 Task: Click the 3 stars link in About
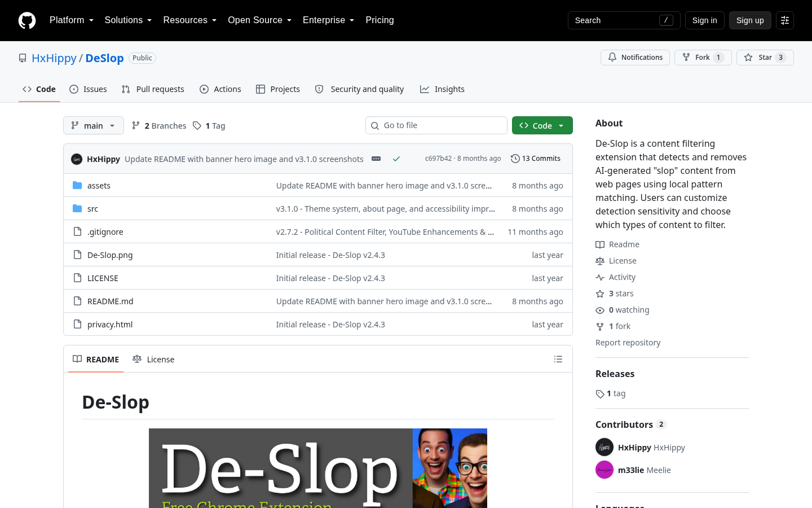click(x=615, y=294)
